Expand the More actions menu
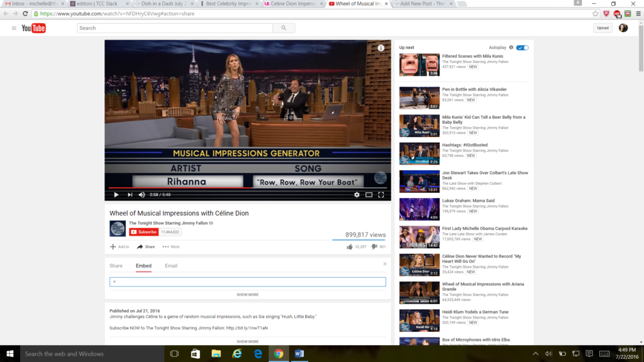The image size is (644, 362). [170, 247]
